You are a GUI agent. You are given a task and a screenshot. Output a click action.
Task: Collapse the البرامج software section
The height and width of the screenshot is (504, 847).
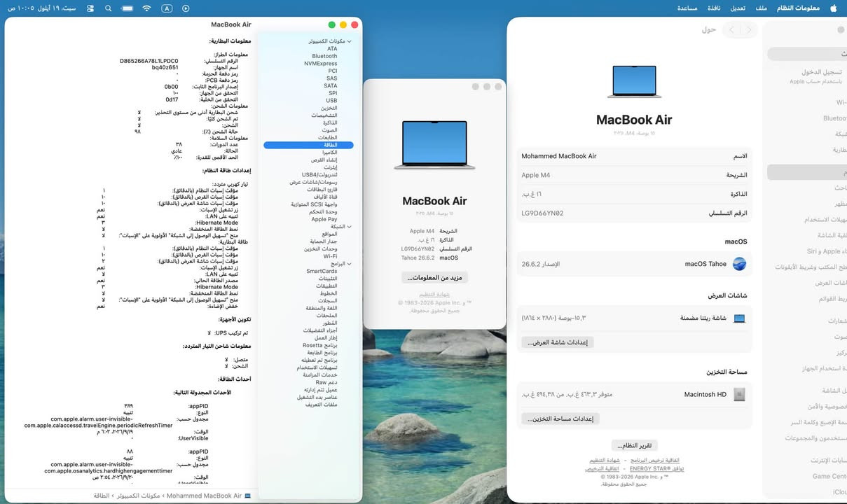(x=349, y=264)
